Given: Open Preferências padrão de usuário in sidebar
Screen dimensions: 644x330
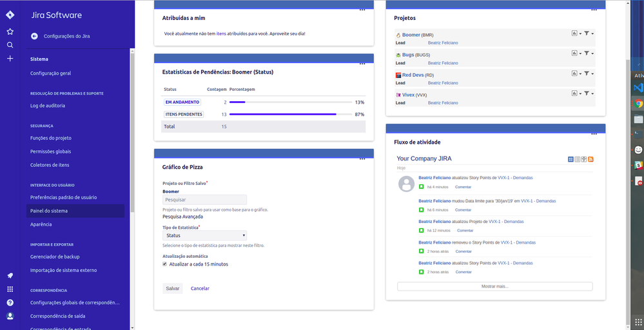Looking at the screenshot, I should pos(64,197).
